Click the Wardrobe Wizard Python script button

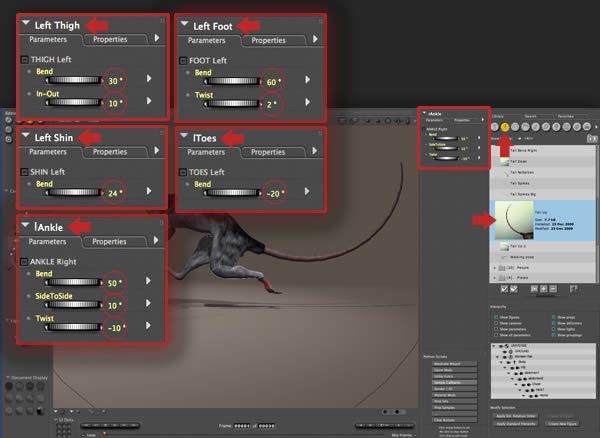pyautogui.click(x=455, y=364)
